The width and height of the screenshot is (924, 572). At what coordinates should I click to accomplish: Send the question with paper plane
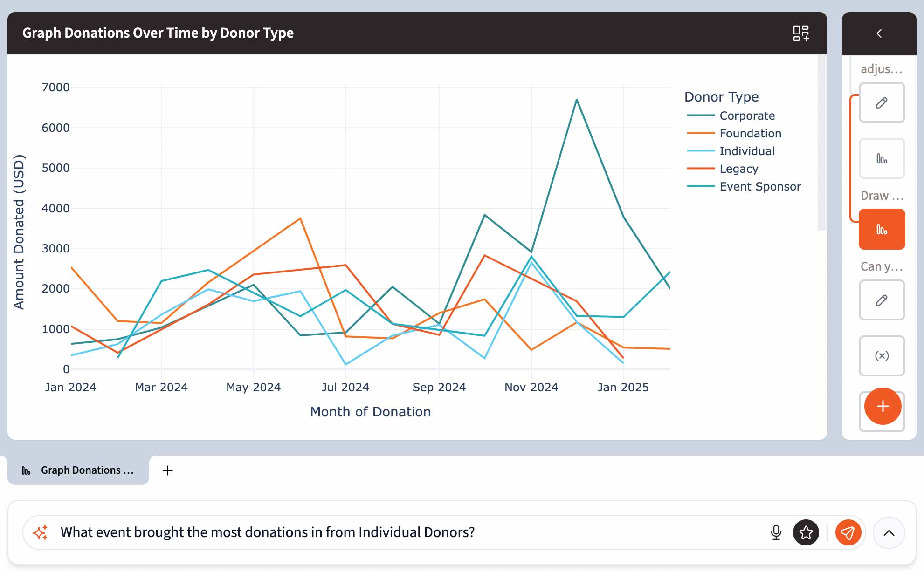(x=848, y=532)
